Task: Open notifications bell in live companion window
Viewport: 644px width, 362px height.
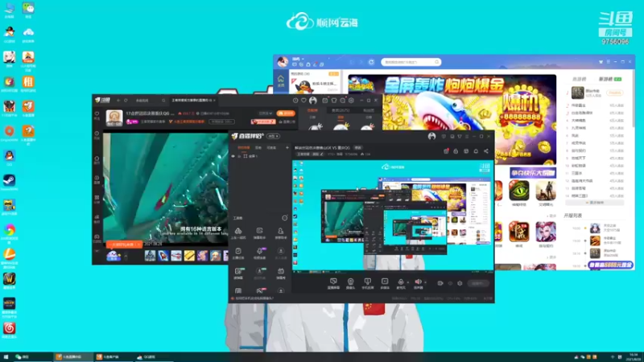Action: pyautogui.click(x=476, y=151)
